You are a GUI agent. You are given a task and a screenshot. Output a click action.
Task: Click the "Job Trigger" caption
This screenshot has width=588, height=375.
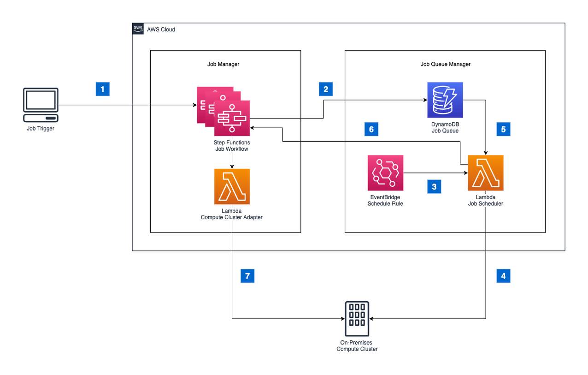click(x=41, y=129)
